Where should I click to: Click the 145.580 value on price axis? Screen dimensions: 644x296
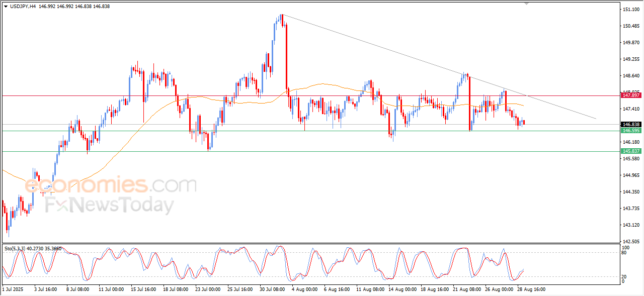coord(631,159)
